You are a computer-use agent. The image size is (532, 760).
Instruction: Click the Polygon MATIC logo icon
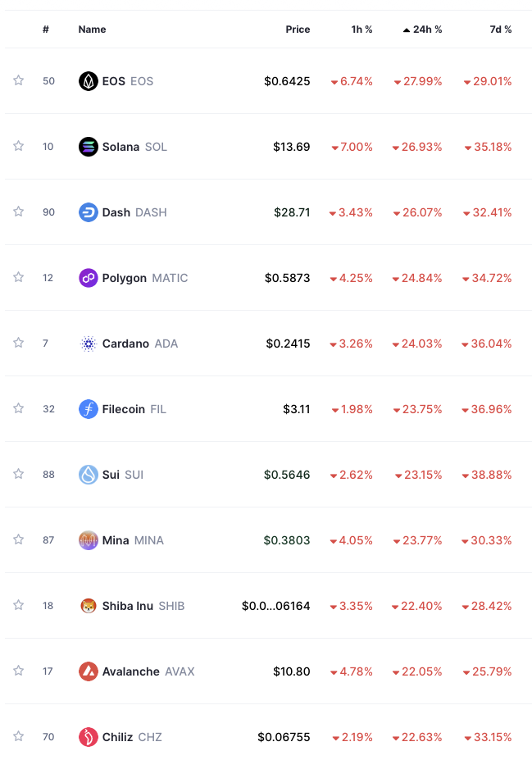click(89, 278)
